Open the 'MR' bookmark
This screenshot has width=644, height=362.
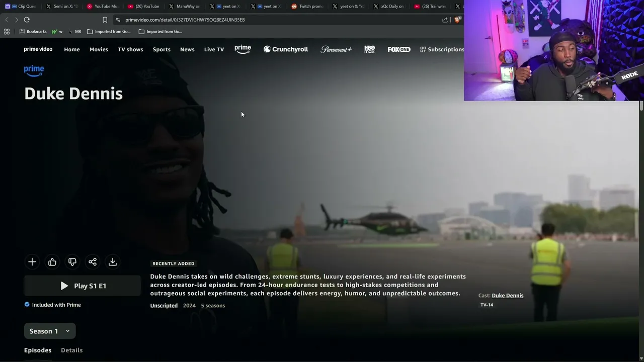coord(74,31)
